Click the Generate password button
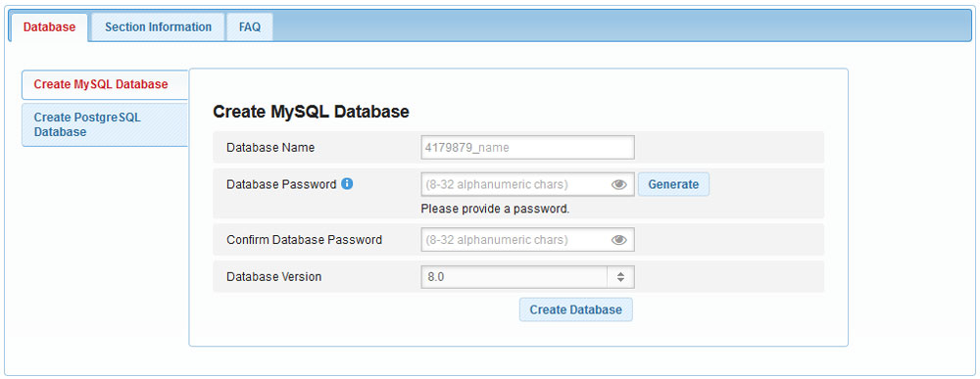 [x=673, y=184]
